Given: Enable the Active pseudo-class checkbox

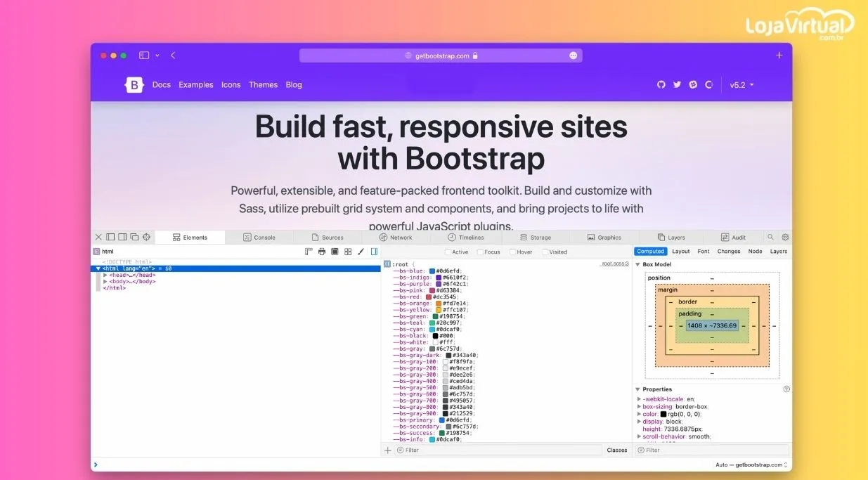Looking at the screenshot, I should [448, 252].
